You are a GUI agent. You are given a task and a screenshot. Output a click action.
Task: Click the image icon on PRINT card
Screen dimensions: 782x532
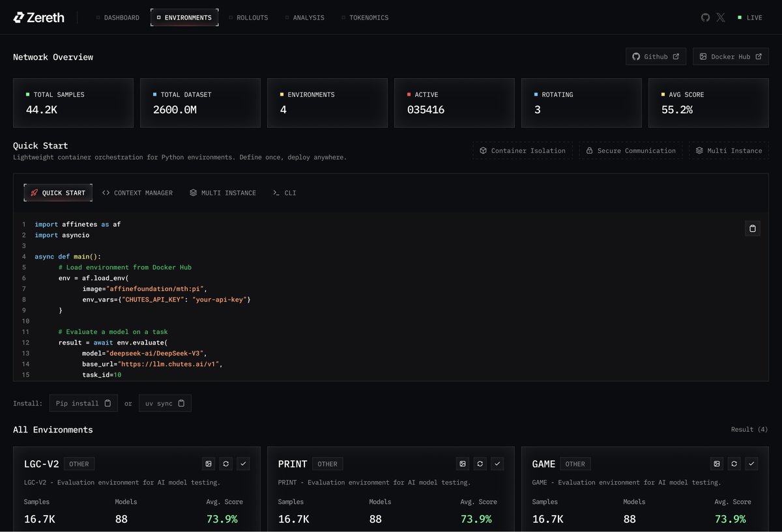(x=463, y=464)
